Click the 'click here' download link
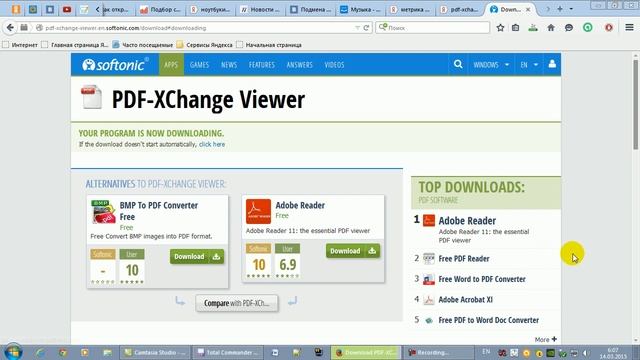This screenshot has width=640, height=360. (212, 144)
